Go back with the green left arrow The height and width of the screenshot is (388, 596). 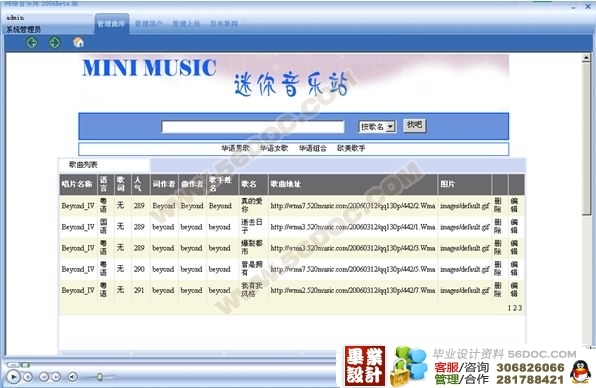pos(32,42)
